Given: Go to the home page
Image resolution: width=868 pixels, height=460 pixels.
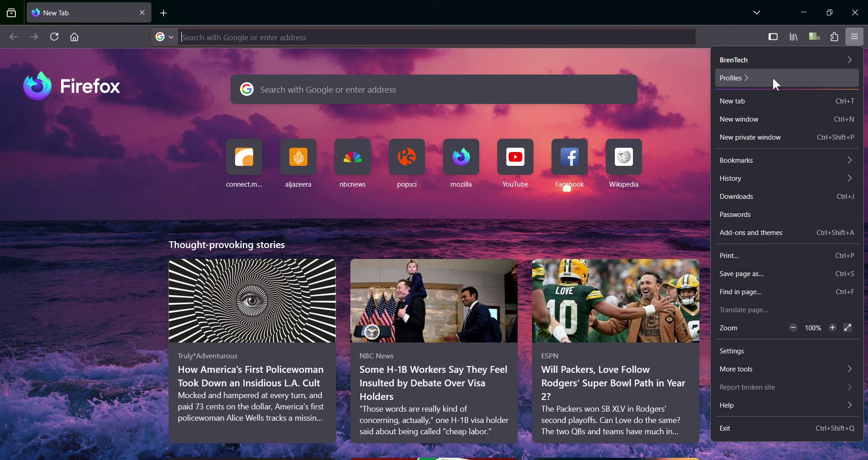Looking at the screenshot, I should coord(75,37).
